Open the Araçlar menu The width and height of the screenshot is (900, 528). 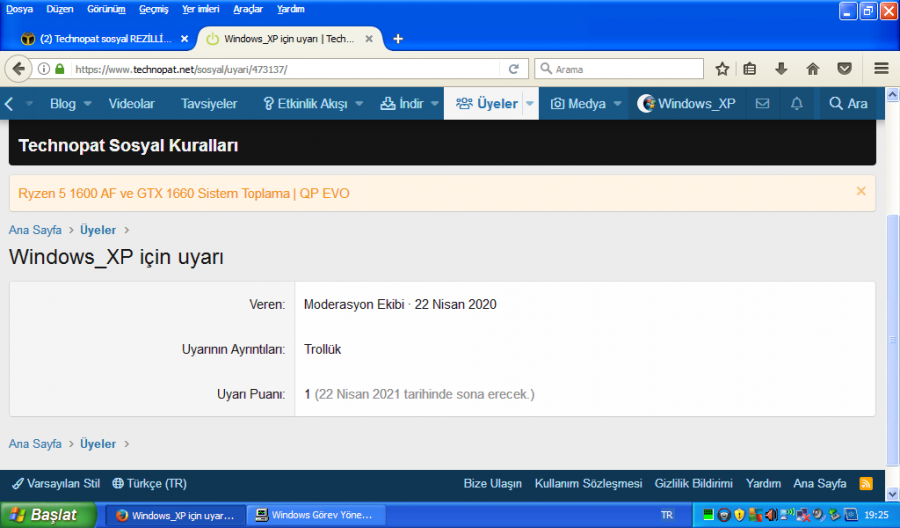[248, 9]
